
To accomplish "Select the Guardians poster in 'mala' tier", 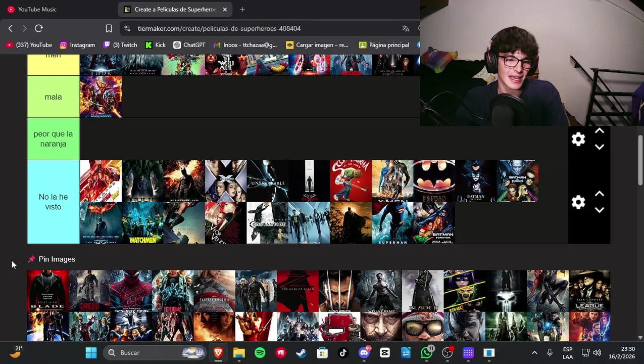I will click(101, 97).
